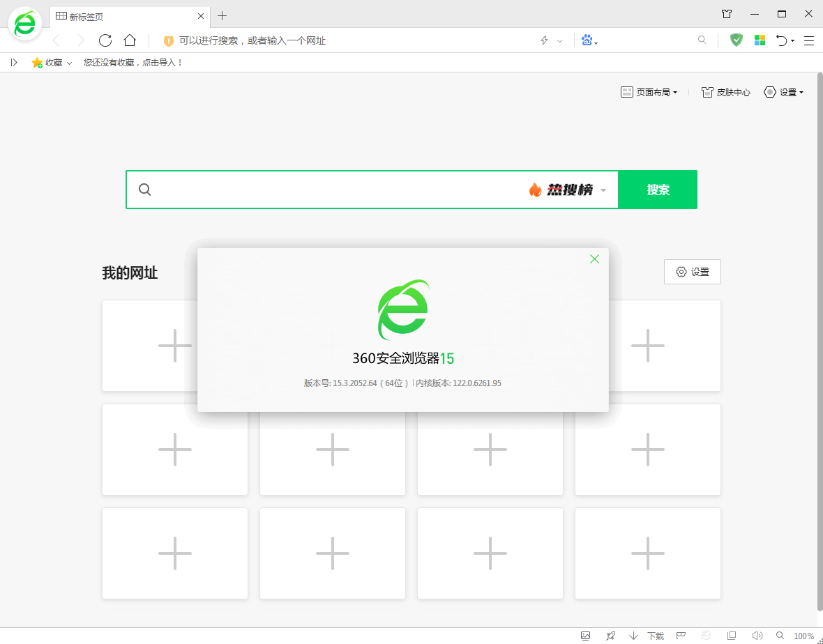Click the flag feedback icon in the status bar
Viewport: 823px width, 644px height.
(680, 635)
